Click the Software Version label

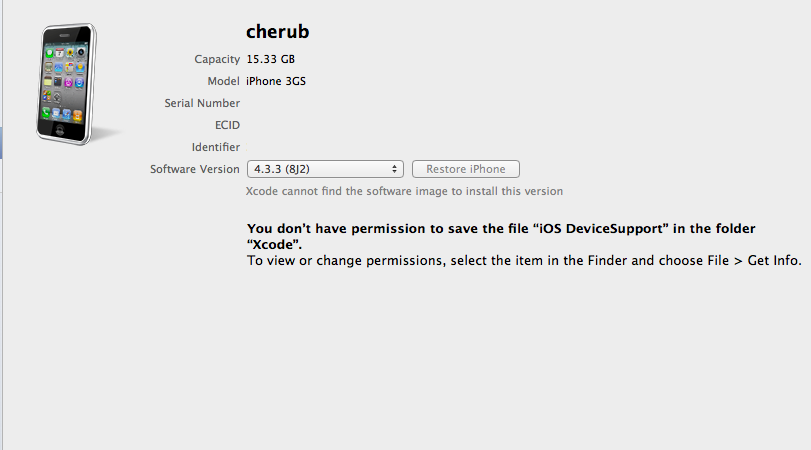click(x=194, y=169)
